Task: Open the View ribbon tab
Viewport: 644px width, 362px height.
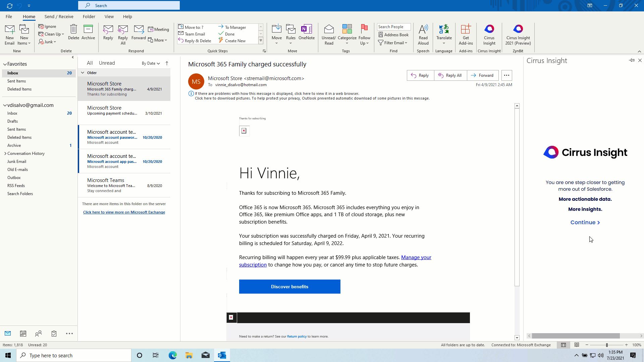Action: (x=109, y=16)
